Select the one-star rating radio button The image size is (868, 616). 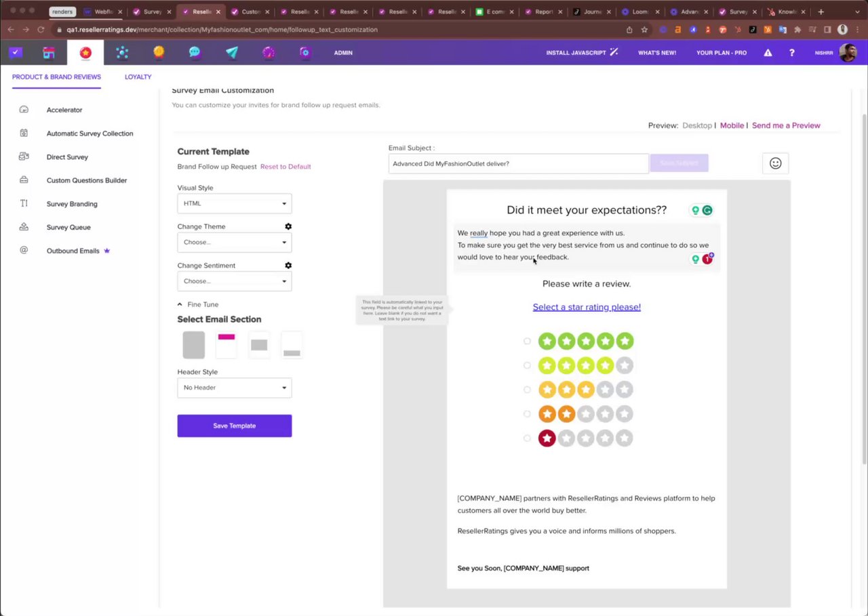click(x=527, y=438)
